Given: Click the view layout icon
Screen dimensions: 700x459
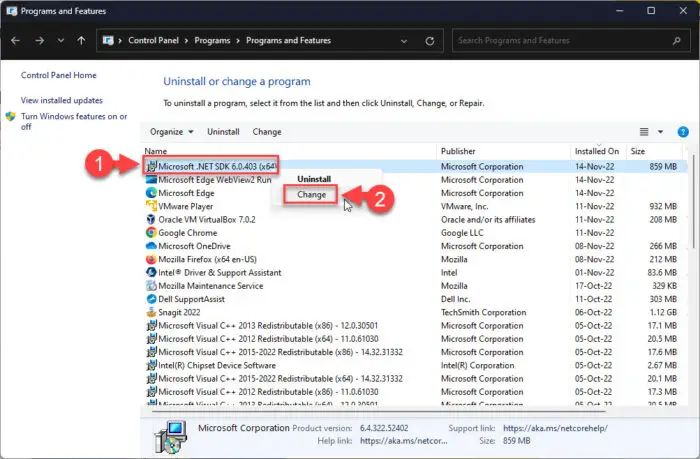Looking at the screenshot, I should point(644,132).
